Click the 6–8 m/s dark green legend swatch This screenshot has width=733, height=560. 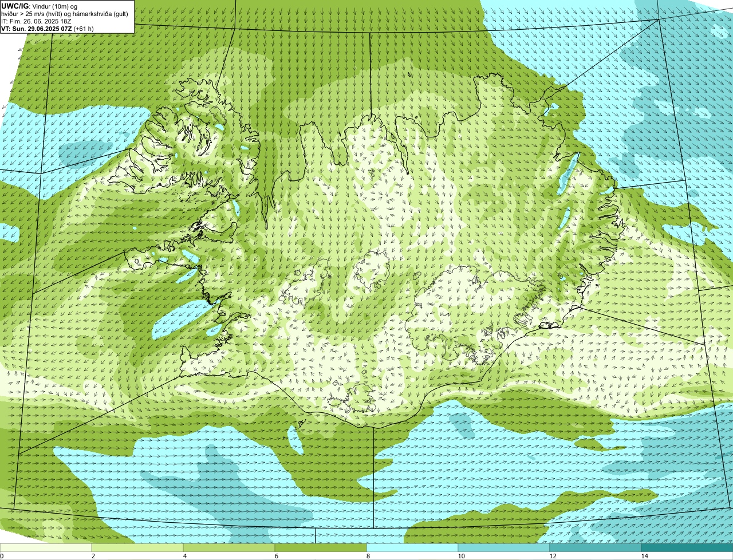(321, 548)
